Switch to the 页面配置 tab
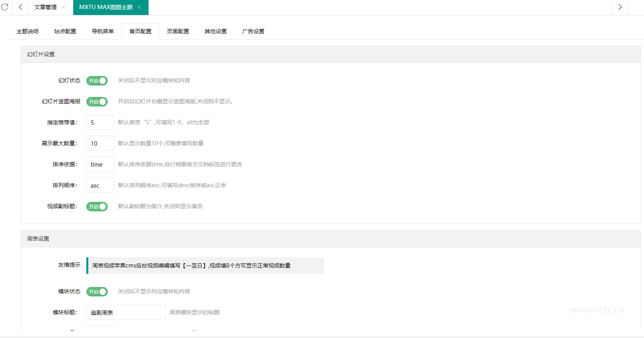Screen dimensions: 644x338 pos(178,31)
